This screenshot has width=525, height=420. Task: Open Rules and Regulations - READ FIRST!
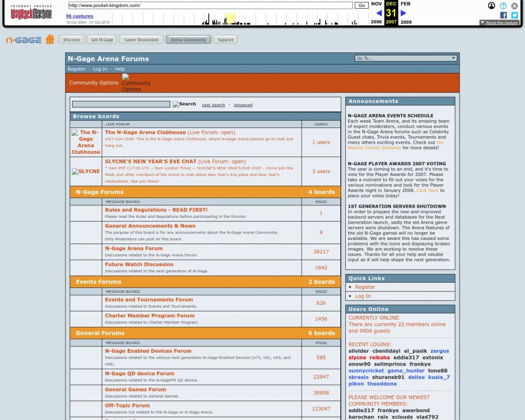(x=157, y=210)
